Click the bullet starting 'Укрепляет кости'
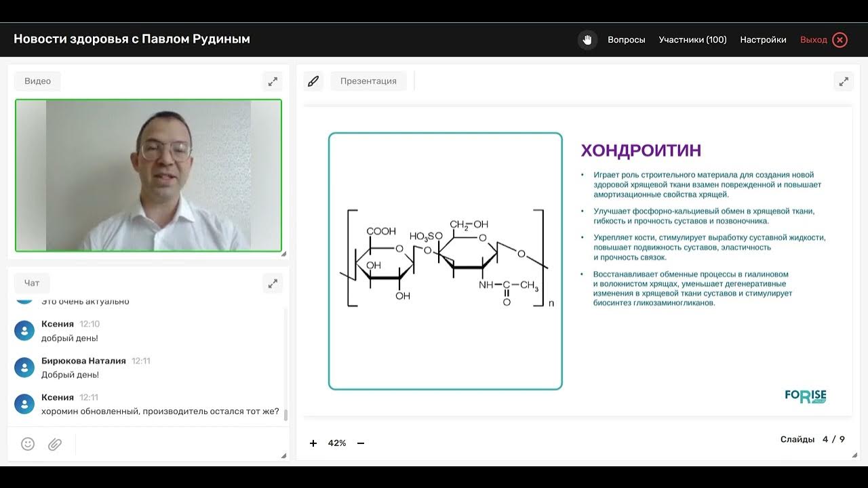This screenshot has width=868, height=488. click(709, 247)
